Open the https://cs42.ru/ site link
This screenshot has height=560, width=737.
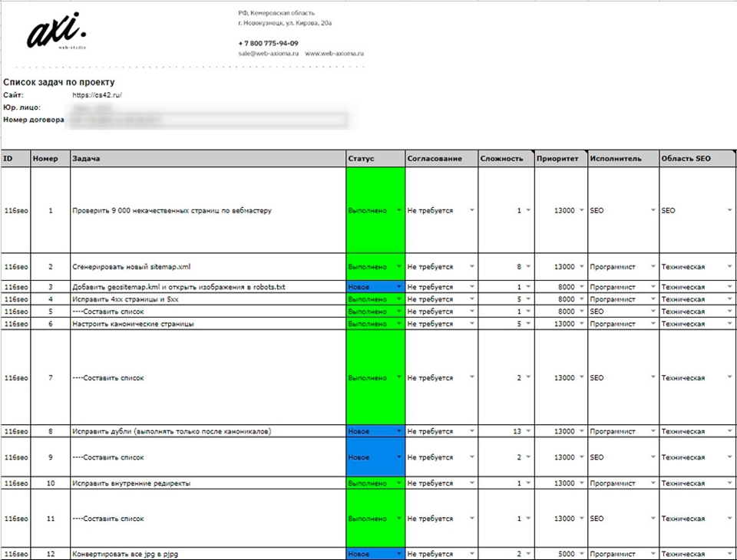tap(97, 95)
